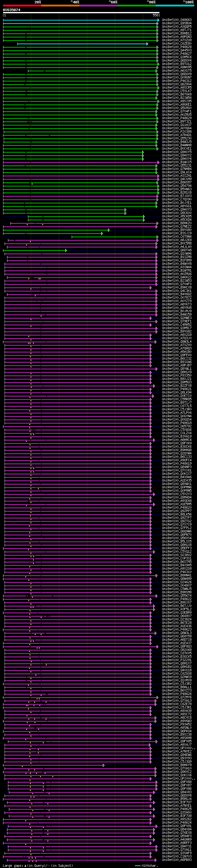The image size is (197, 868).
Task: Click the UniRef100_P20388 label
Action: pos(177,132)
